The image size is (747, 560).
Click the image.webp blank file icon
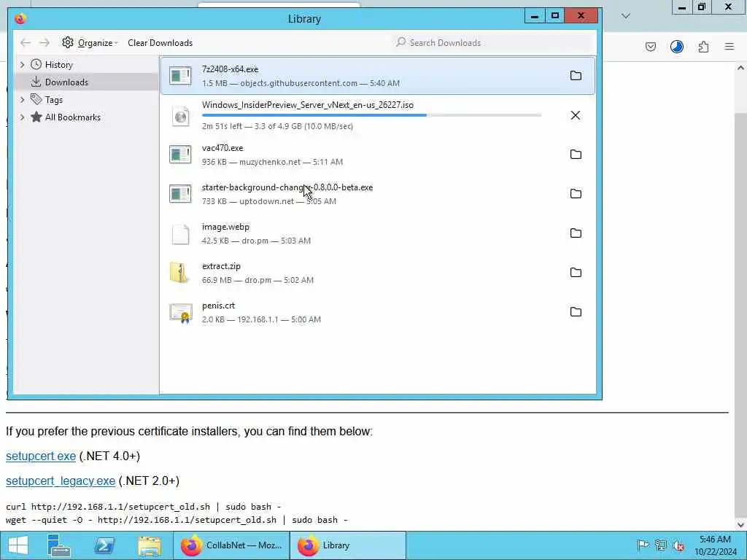click(181, 233)
